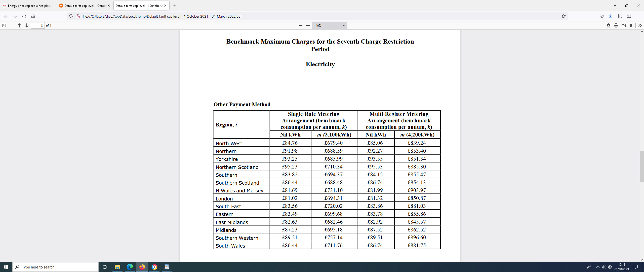
Task: Click the m (3,100kWh) column header
Action: (334, 134)
